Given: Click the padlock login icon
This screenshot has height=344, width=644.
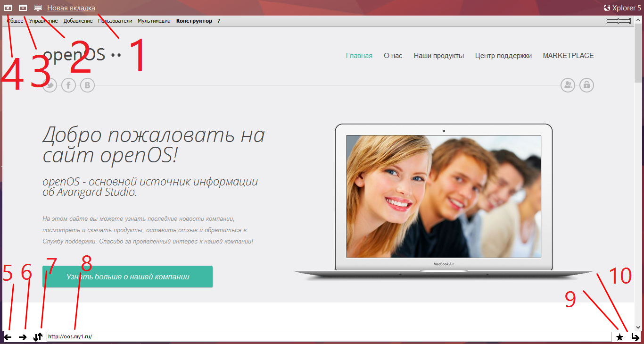Looking at the screenshot, I should click(x=586, y=85).
